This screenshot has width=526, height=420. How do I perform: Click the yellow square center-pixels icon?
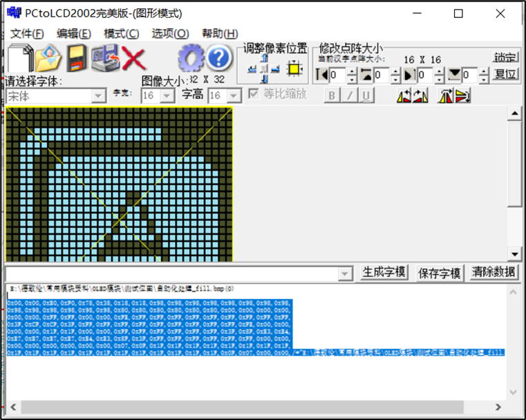pos(294,69)
